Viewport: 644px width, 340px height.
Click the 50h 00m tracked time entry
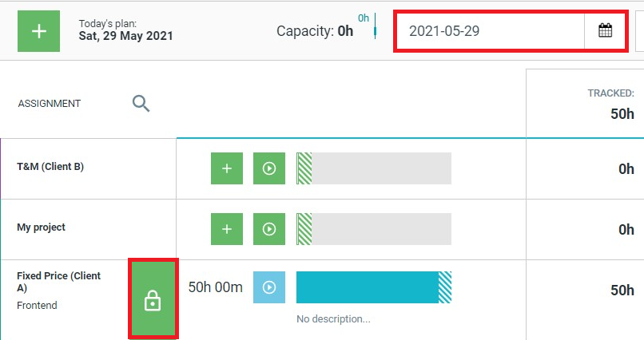(x=215, y=287)
